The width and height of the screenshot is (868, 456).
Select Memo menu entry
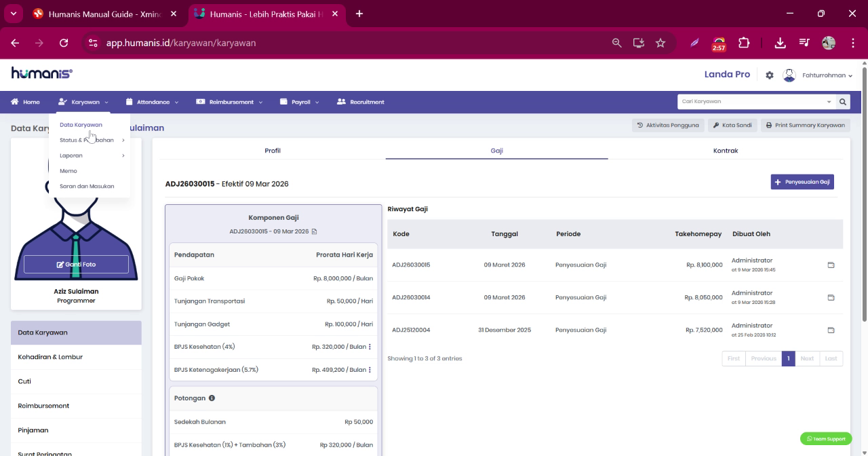[x=68, y=171]
